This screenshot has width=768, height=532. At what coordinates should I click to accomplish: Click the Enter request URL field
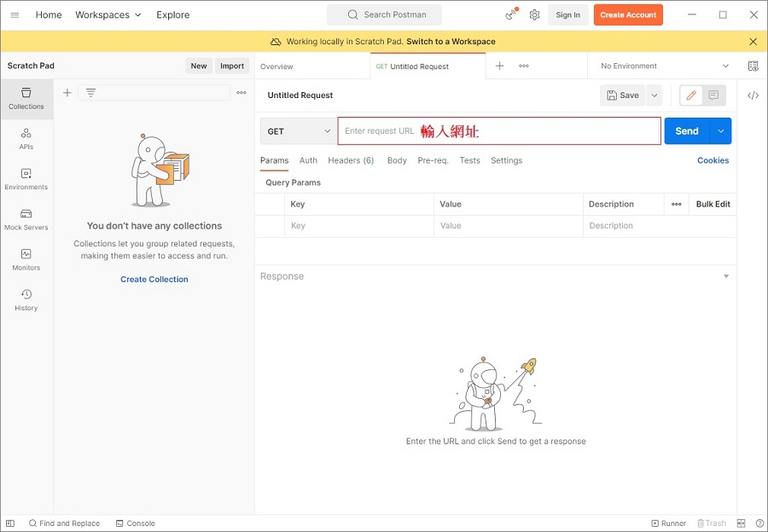(x=498, y=131)
